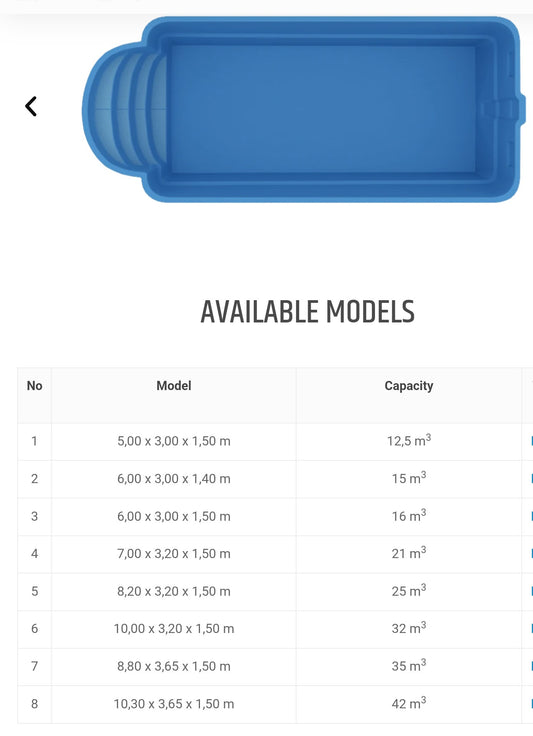
Task: Pick model 7,00 x 3,20 x 1,50 m
Action: (x=174, y=554)
